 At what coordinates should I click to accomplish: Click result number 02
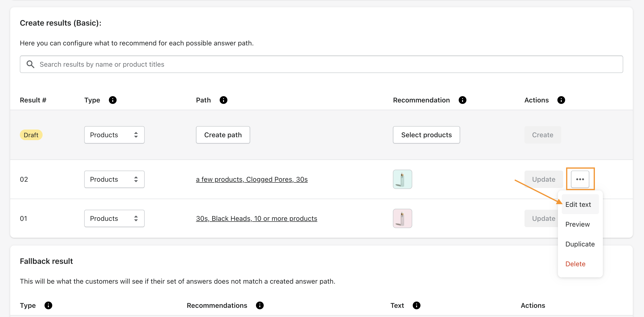(x=24, y=179)
